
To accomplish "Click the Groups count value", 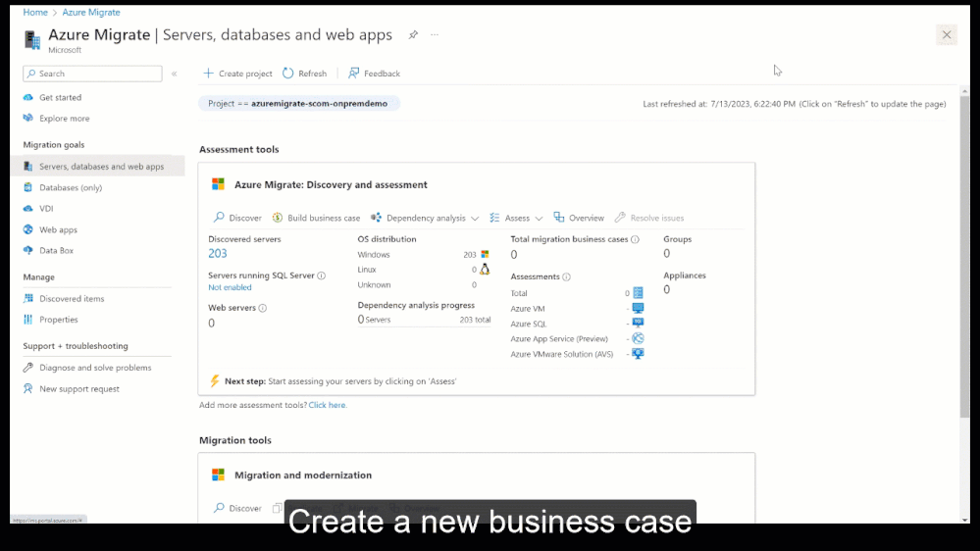I will (667, 254).
